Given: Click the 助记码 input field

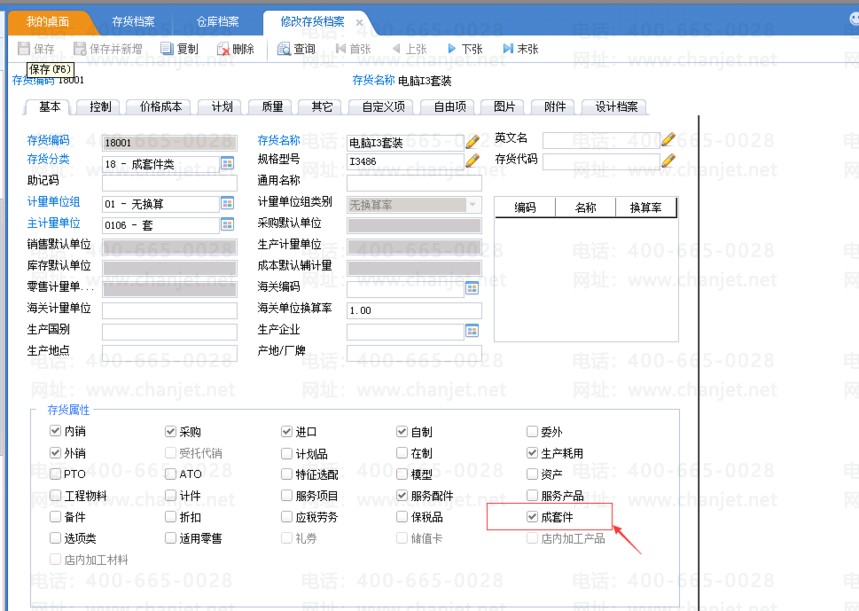Looking at the screenshot, I should coord(170,183).
